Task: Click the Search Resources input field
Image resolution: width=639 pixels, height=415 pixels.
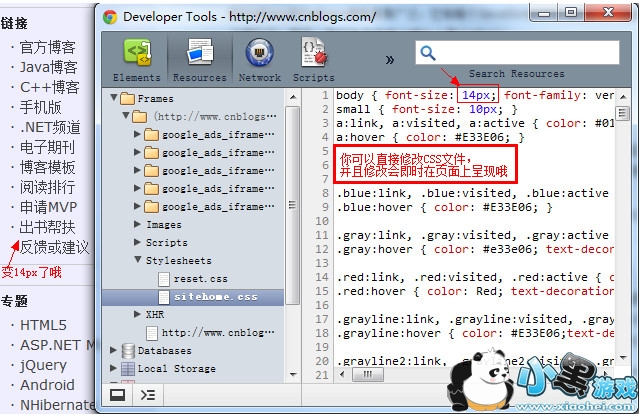Action: pyautogui.click(x=517, y=53)
